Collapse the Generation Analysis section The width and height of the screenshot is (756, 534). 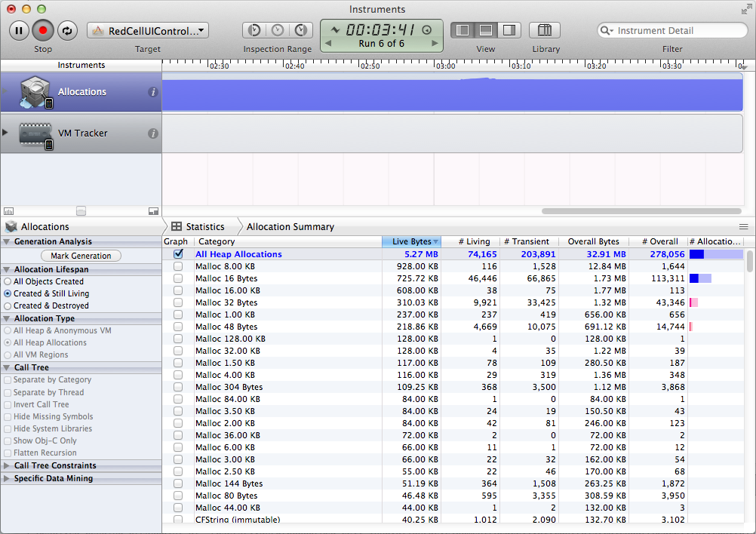(x=7, y=241)
